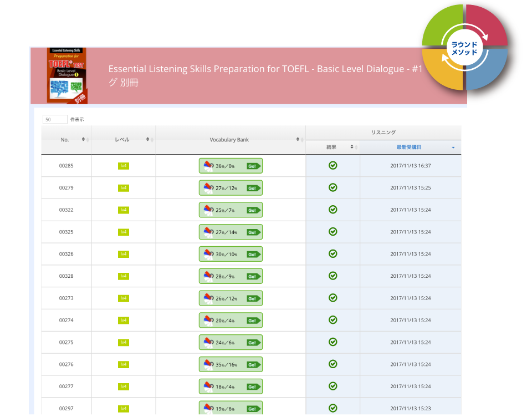Click the date 2017/11/13 15:25

[x=411, y=188]
